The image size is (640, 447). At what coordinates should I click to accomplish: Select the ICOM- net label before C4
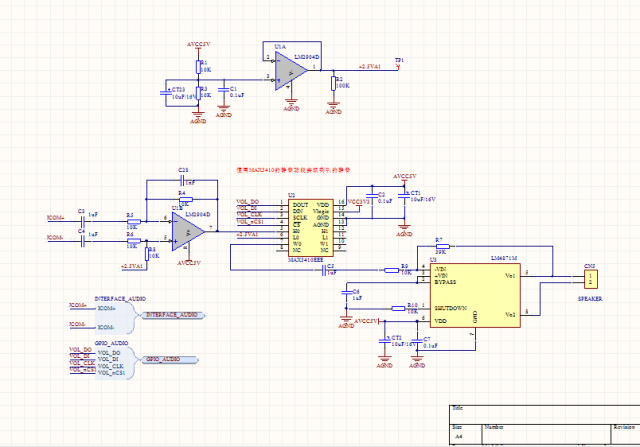pos(55,238)
